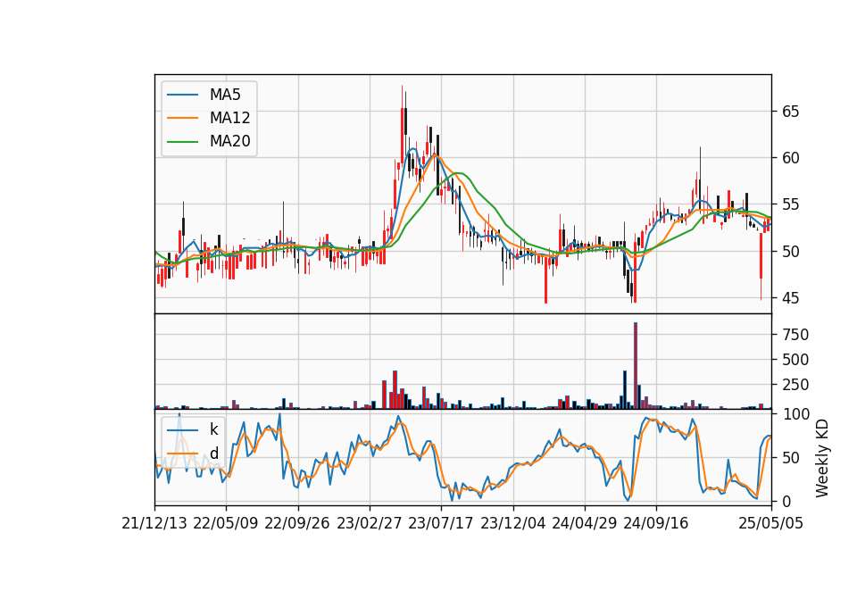Image resolution: width=857 pixels, height=616 pixels.
Task: Click the 55 price axis tick
Action: (790, 205)
